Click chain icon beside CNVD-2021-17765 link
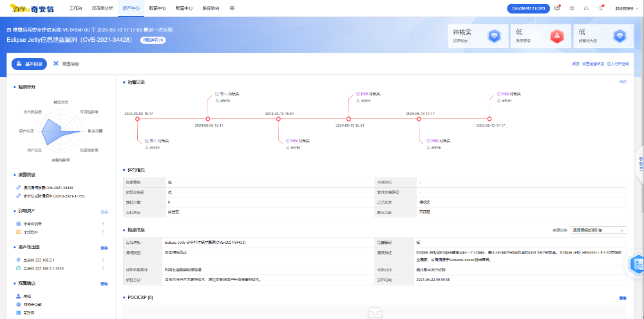644x319 pixels. (x=19, y=196)
